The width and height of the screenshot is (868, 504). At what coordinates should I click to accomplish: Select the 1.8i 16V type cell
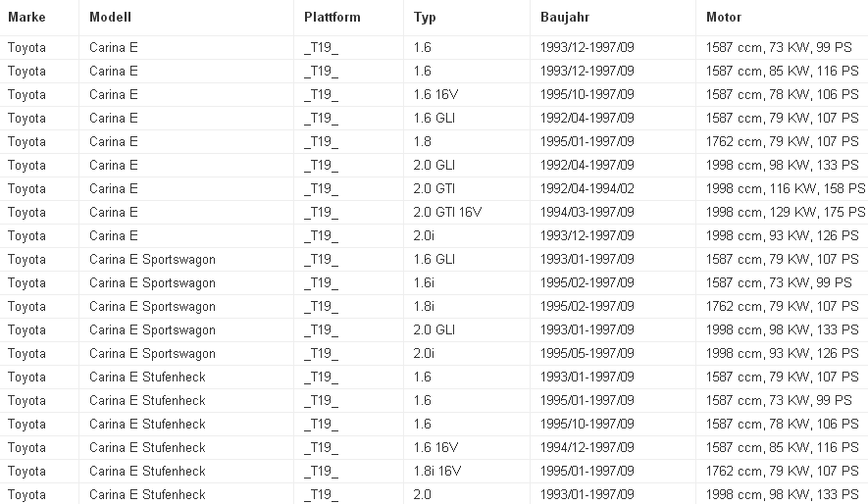436,471
